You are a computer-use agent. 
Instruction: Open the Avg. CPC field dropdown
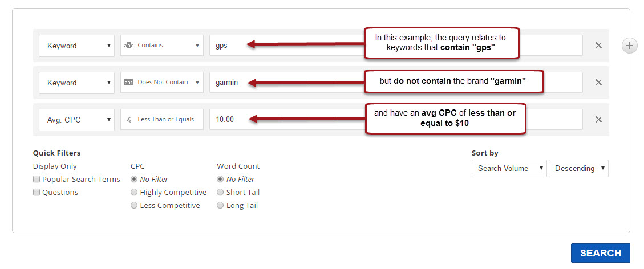coord(76,120)
